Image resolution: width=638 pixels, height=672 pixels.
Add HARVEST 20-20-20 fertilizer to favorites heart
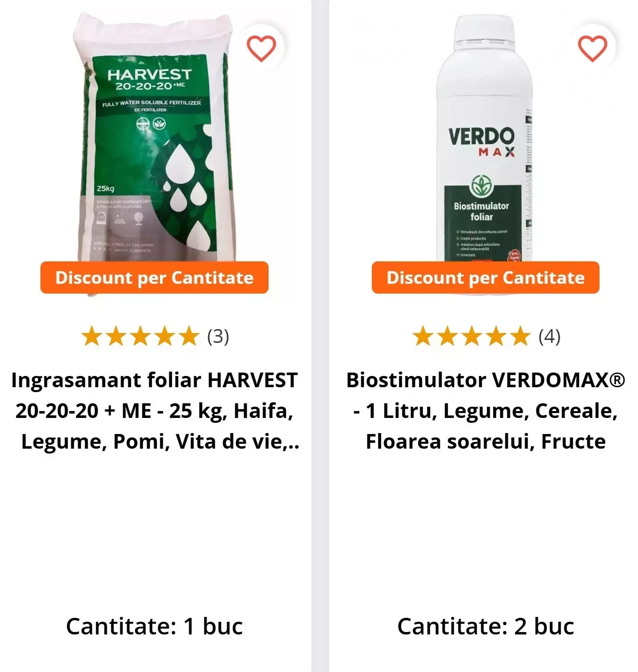point(261,48)
